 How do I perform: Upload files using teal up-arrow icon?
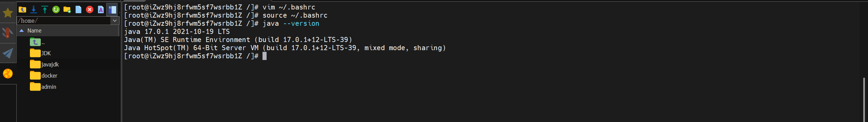pos(45,9)
